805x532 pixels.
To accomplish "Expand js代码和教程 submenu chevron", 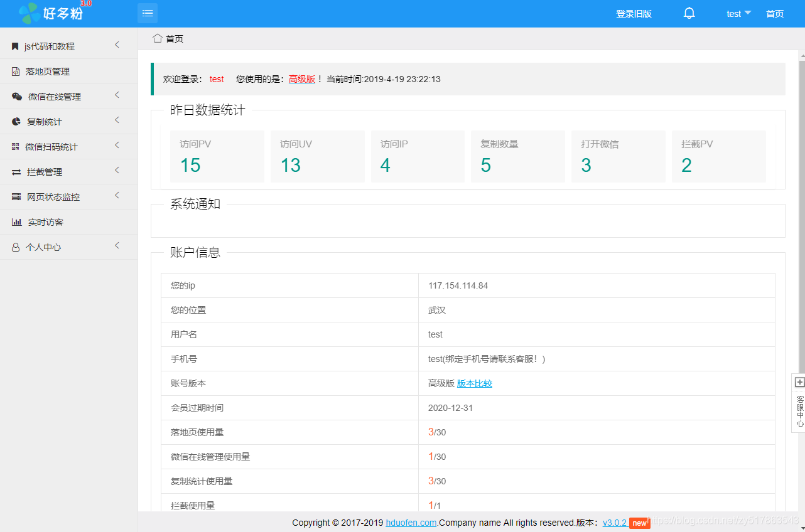I will click(x=117, y=45).
